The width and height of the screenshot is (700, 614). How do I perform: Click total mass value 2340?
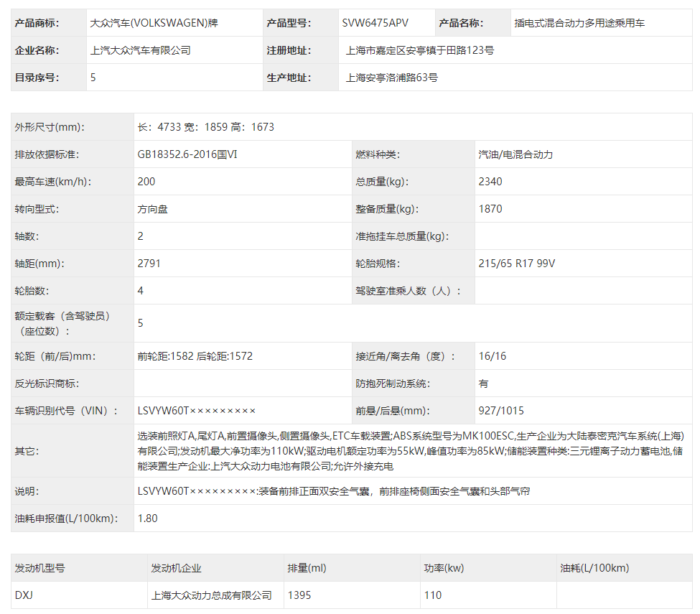490,182
